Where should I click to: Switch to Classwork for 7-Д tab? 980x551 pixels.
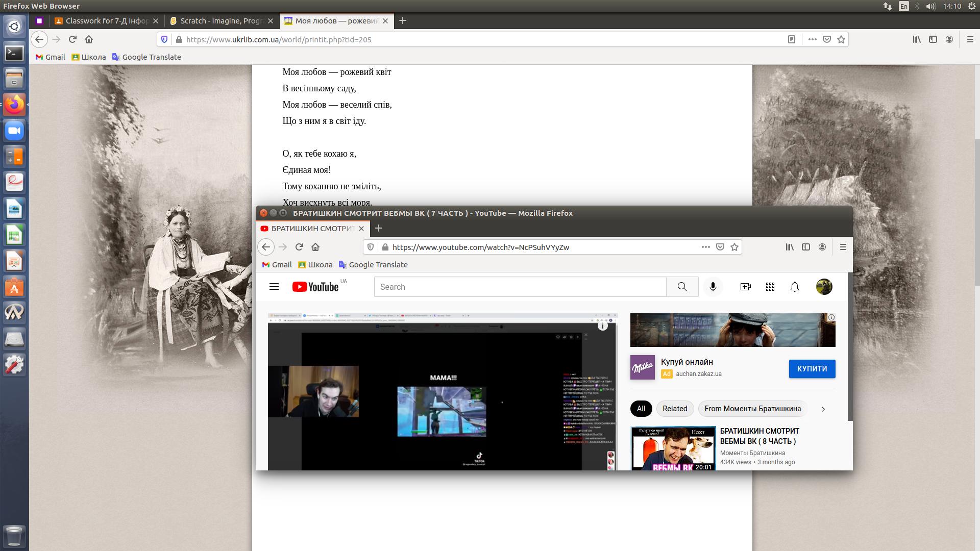coord(107,21)
